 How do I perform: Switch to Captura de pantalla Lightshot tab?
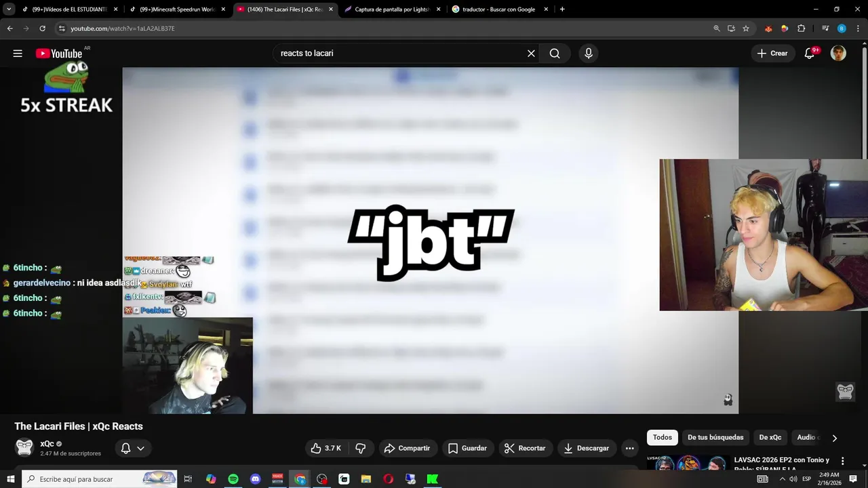(x=393, y=9)
